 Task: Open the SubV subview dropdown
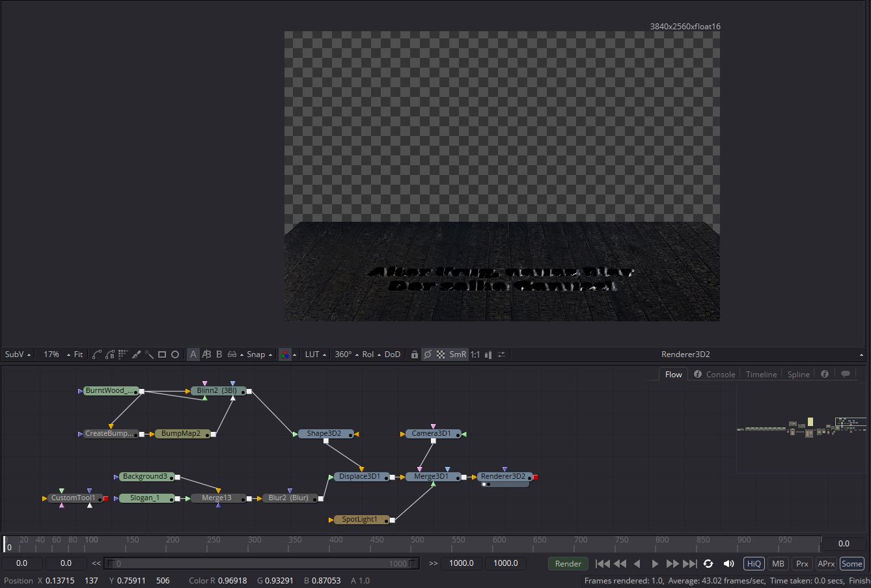pos(18,354)
